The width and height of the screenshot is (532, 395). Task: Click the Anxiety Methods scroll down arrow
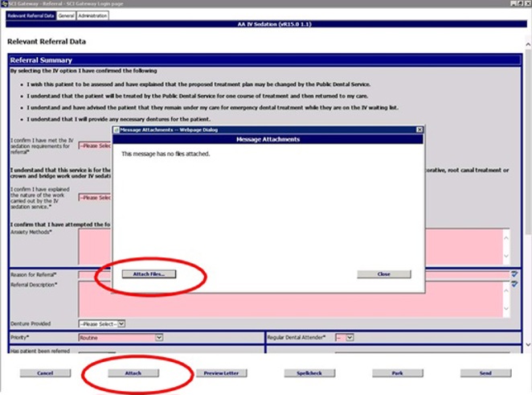tap(505, 256)
